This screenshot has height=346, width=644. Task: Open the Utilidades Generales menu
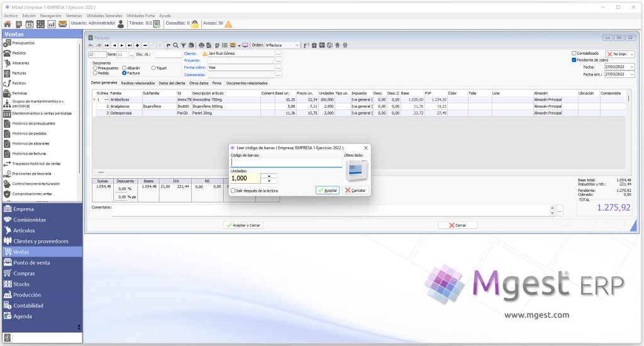pos(104,16)
